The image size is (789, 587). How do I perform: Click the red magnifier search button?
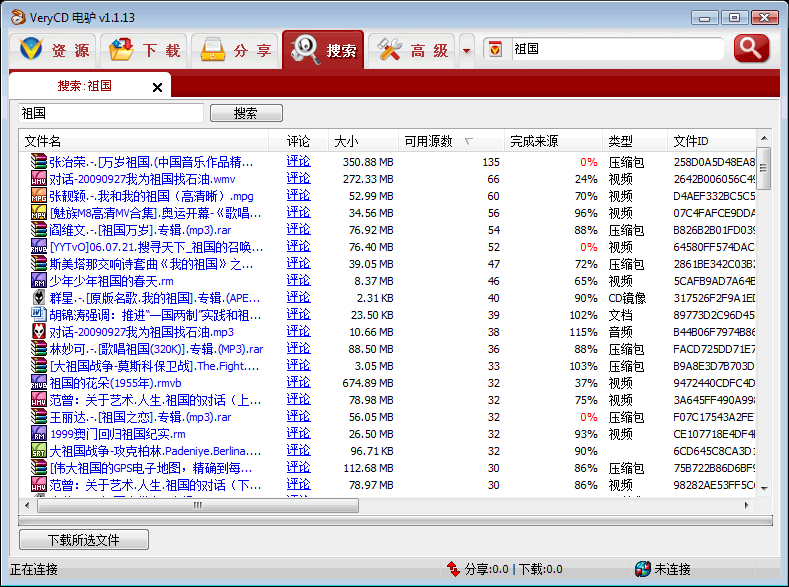pyautogui.click(x=751, y=48)
